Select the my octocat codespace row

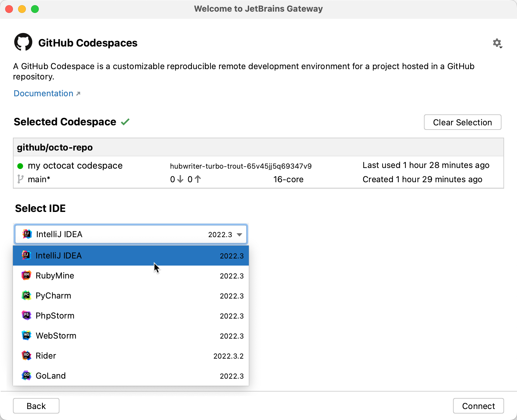pyautogui.click(x=75, y=165)
